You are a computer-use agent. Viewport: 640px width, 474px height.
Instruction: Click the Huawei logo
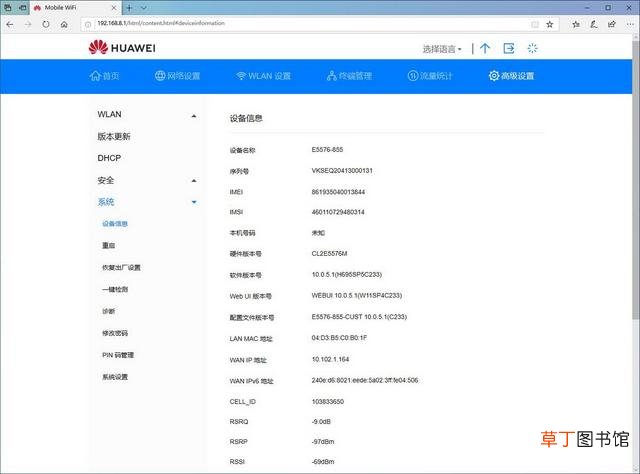coord(122,48)
